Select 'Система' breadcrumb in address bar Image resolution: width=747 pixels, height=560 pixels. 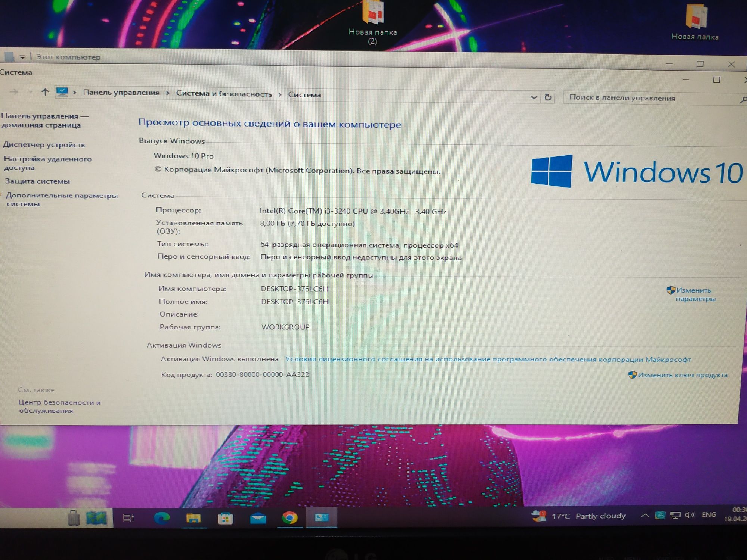point(304,95)
